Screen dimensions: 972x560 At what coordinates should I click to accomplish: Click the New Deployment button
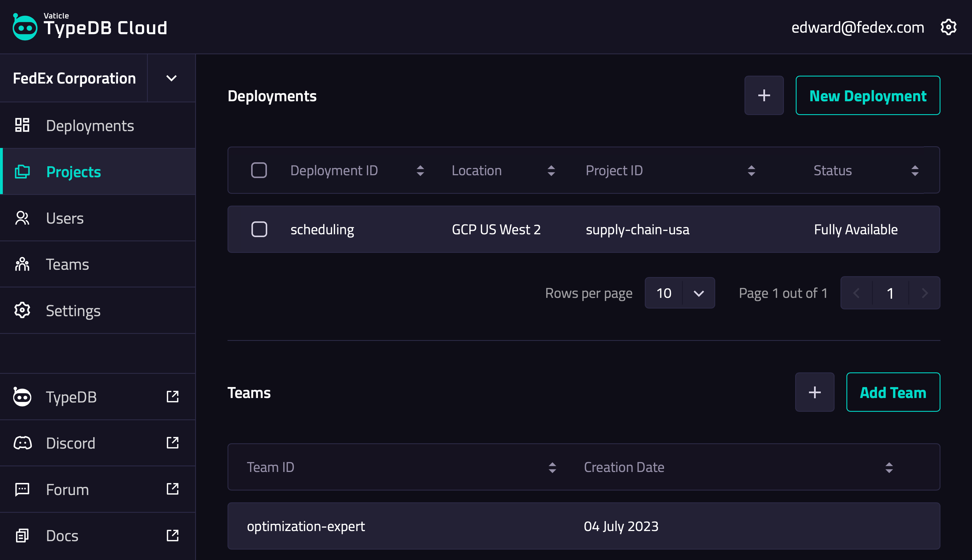click(868, 95)
